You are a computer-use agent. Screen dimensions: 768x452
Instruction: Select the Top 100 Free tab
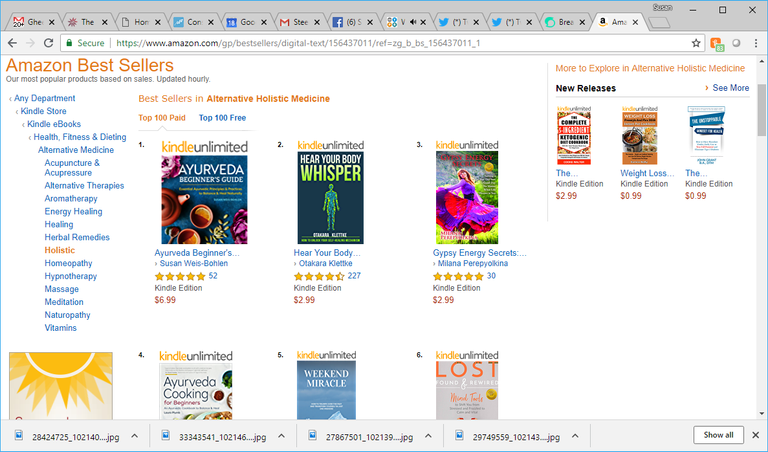coord(222,118)
